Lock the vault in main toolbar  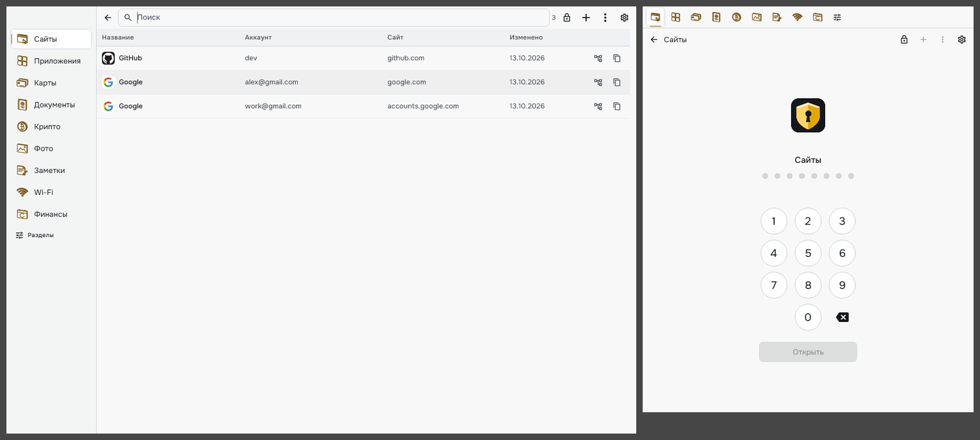coord(567,17)
